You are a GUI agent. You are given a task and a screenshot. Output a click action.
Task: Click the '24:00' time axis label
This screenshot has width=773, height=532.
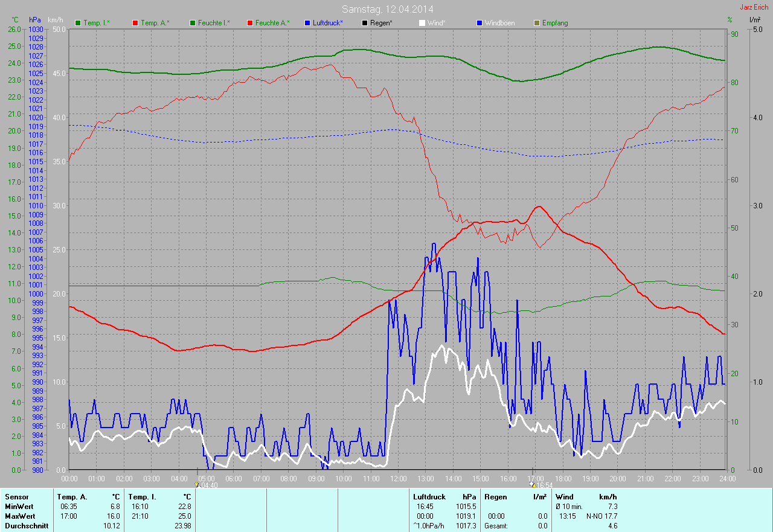[726, 479]
